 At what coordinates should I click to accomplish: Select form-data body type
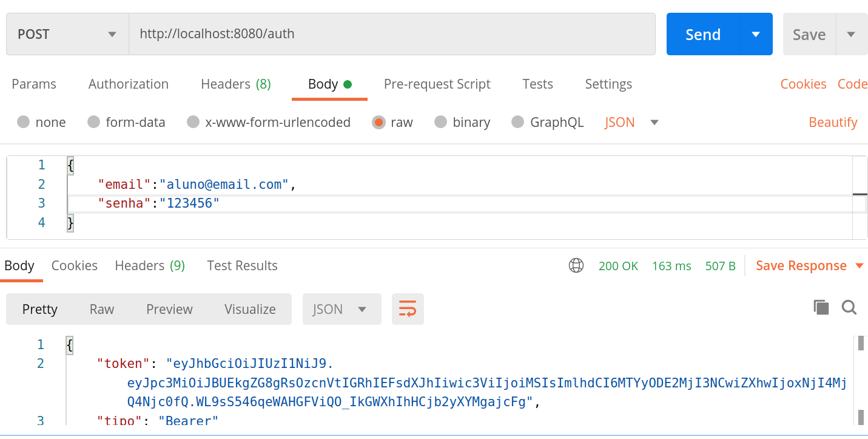click(x=126, y=122)
